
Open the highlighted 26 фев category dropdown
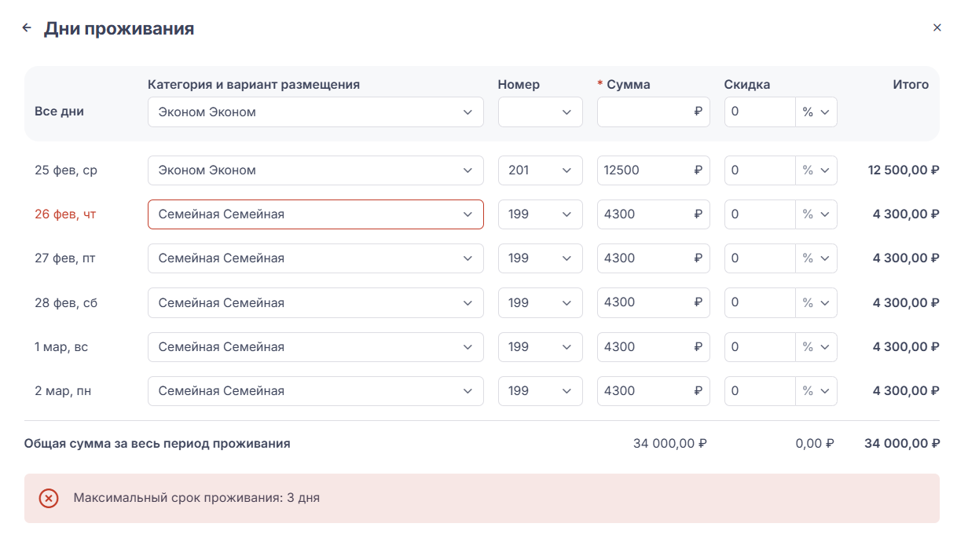click(315, 214)
